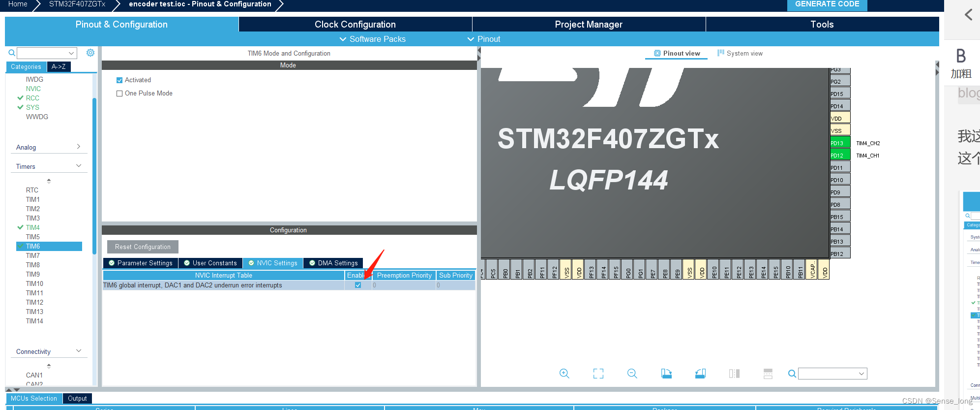Select the Categories tab
Viewport: 980px width, 410px height.
pyautogui.click(x=26, y=66)
